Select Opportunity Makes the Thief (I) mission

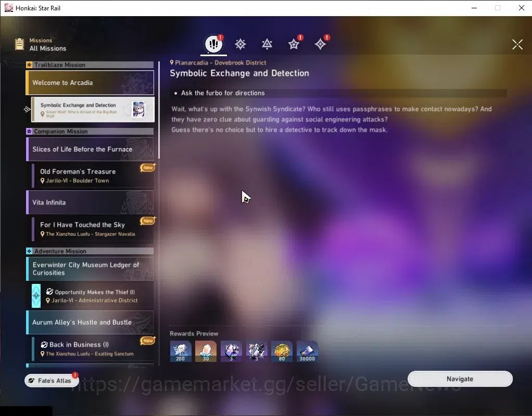[x=93, y=296]
